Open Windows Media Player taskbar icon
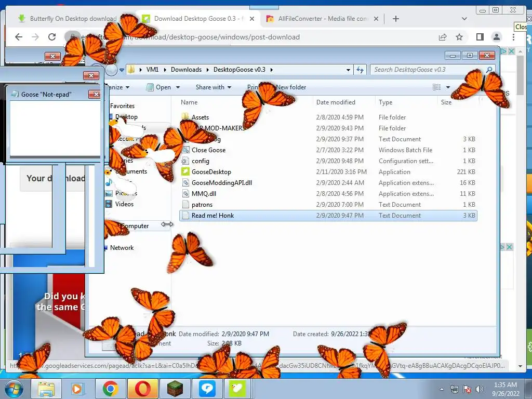The height and width of the screenshot is (399, 532). 77,389
